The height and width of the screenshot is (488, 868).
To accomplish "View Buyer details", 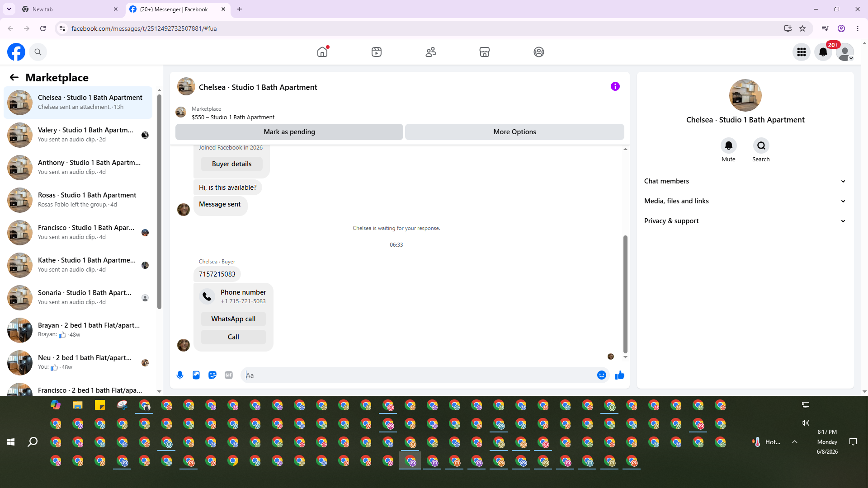I will point(231,164).
